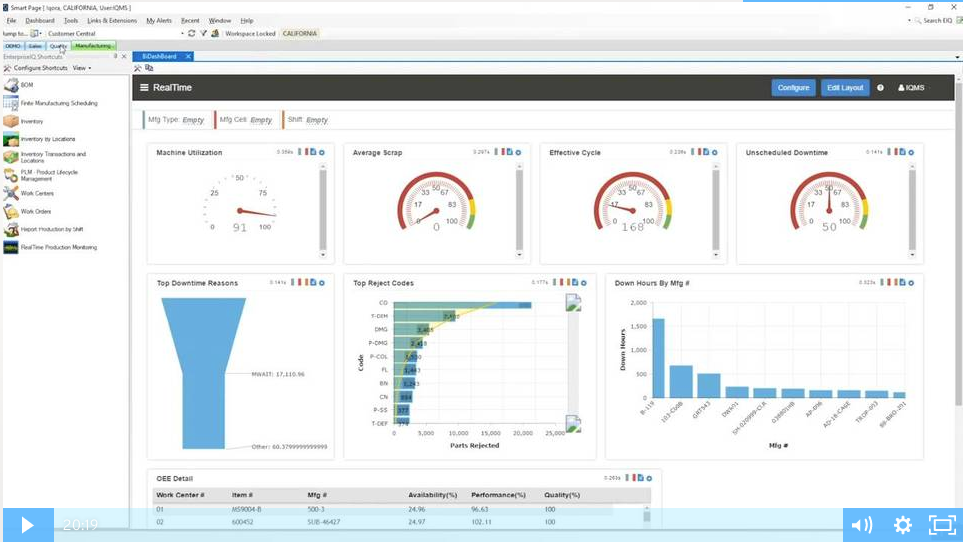Click the OEE Detail table scrollbar

(647, 514)
